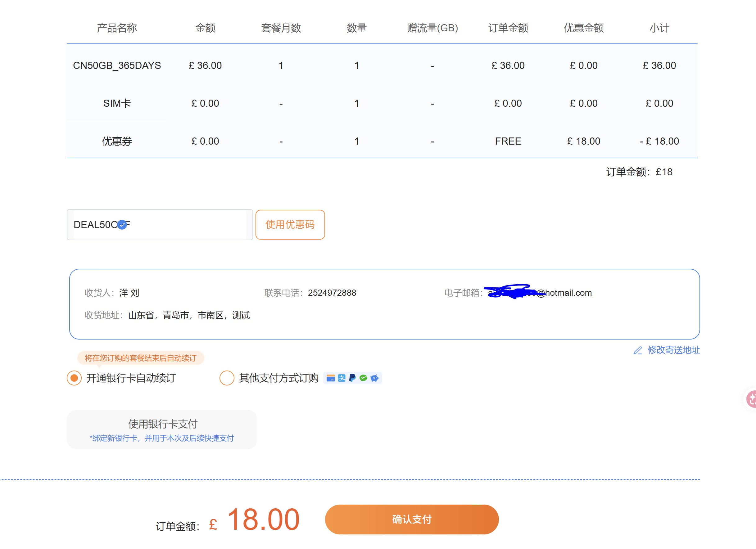The width and height of the screenshot is (756, 549).
Task: Click the CN50GB_365DAYS product row name
Action: [117, 65]
